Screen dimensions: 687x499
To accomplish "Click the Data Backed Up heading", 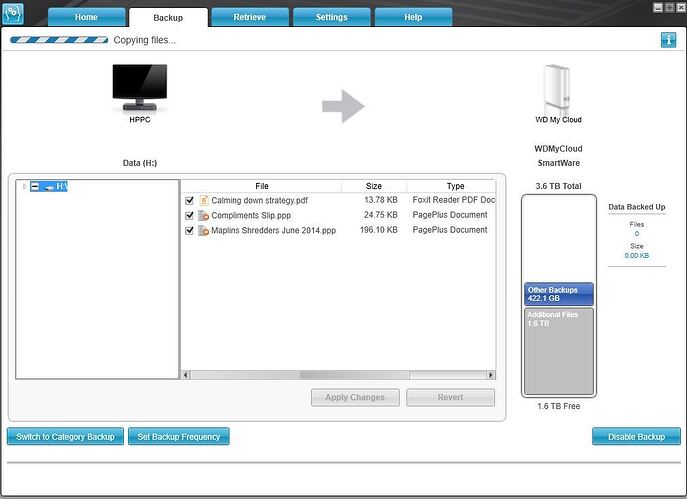I will (x=637, y=207).
